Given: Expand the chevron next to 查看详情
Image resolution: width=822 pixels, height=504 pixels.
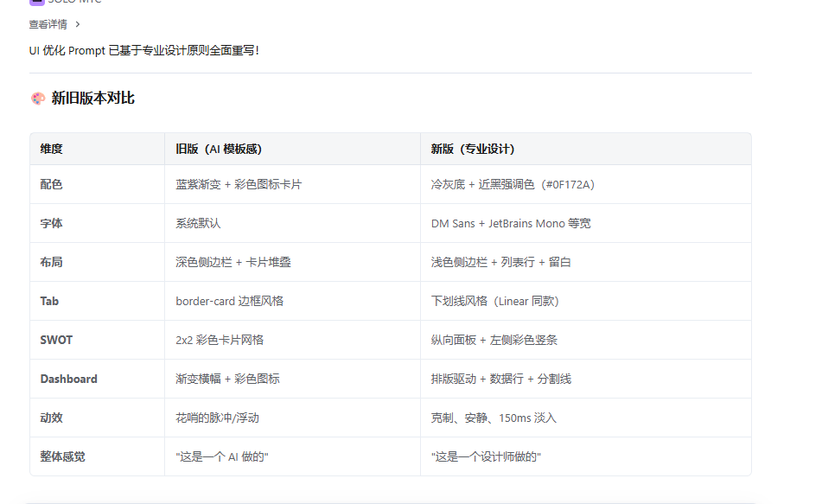Looking at the screenshot, I should (78, 24).
